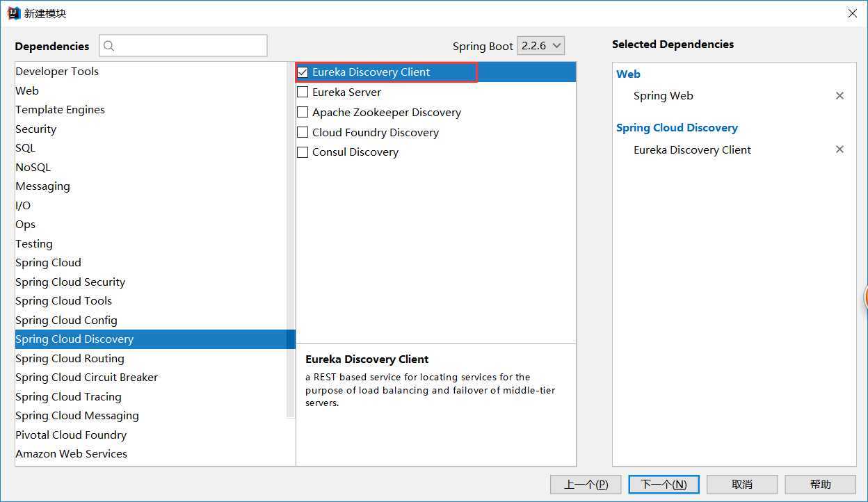This screenshot has height=502, width=868.
Task: Select Spring Web in Selected Dependencies
Action: [x=664, y=96]
